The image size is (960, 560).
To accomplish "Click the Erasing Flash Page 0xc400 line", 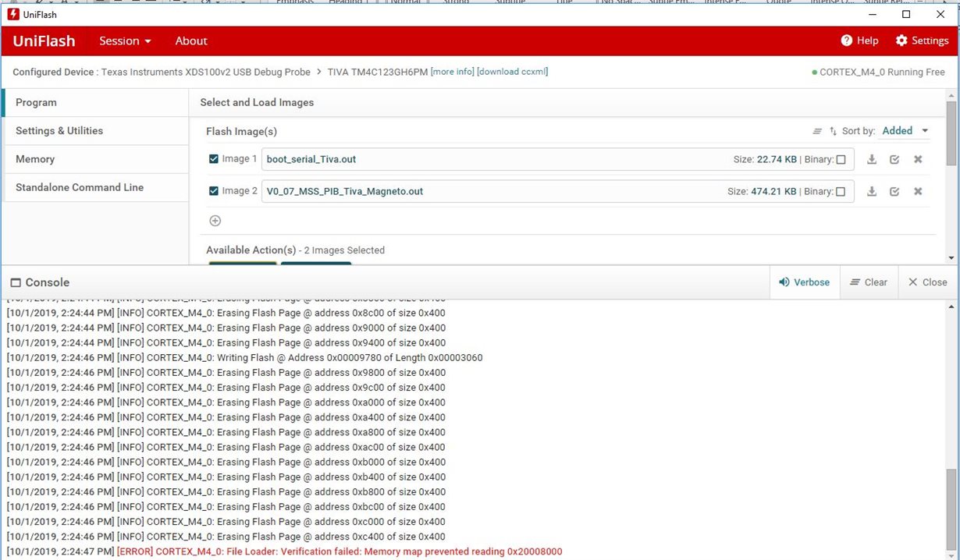I will pyautogui.click(x=226, y=537).
